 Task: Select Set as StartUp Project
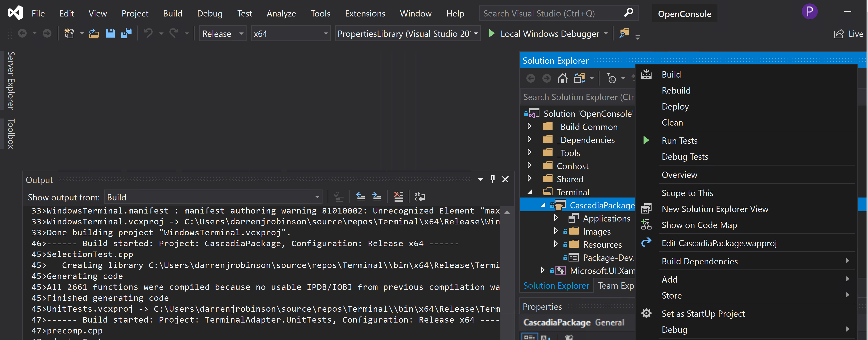click(x=703, y=314)
